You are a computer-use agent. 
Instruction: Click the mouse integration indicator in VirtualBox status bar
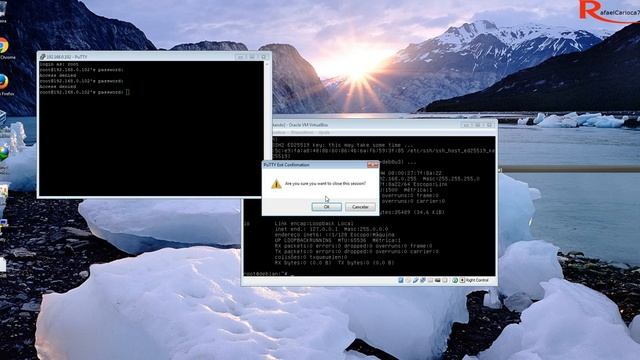pos(455,280)
